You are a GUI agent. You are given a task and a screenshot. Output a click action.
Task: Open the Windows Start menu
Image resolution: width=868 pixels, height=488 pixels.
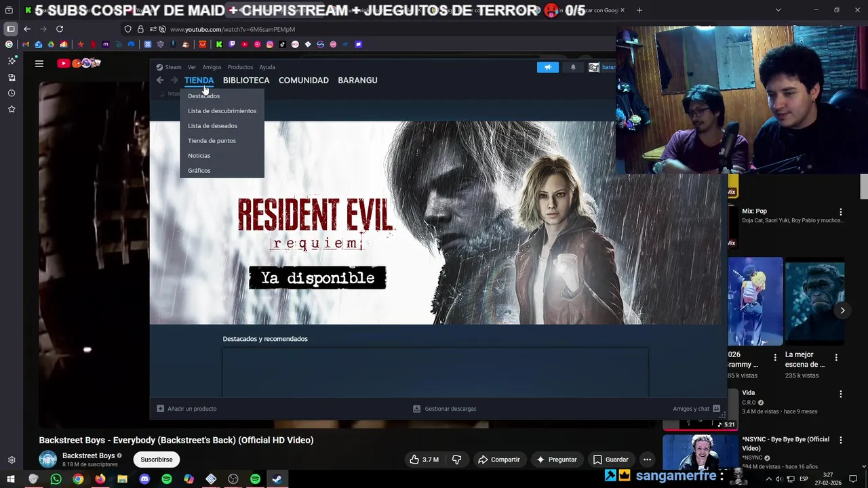11,479
